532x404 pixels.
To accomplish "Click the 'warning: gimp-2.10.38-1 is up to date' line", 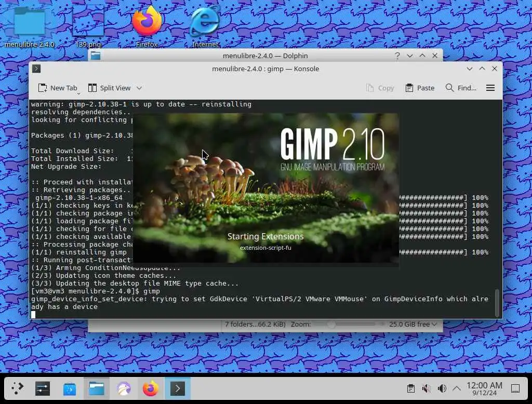I will (141, 104).
